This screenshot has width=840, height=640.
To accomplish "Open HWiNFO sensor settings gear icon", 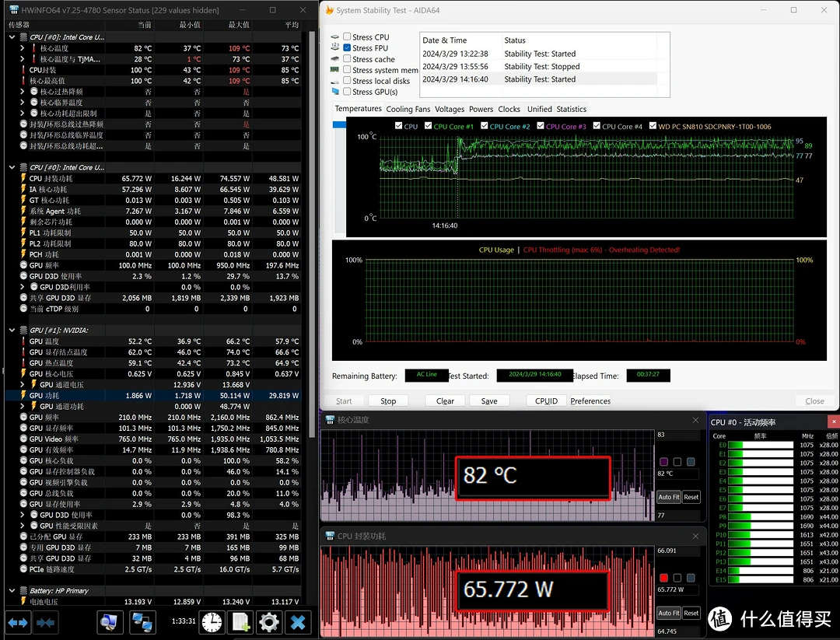I will tap(269, 622).
